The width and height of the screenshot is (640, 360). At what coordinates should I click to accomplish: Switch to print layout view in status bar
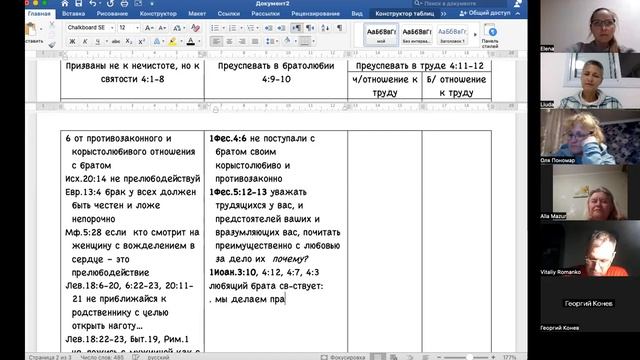tap(378, 357)
